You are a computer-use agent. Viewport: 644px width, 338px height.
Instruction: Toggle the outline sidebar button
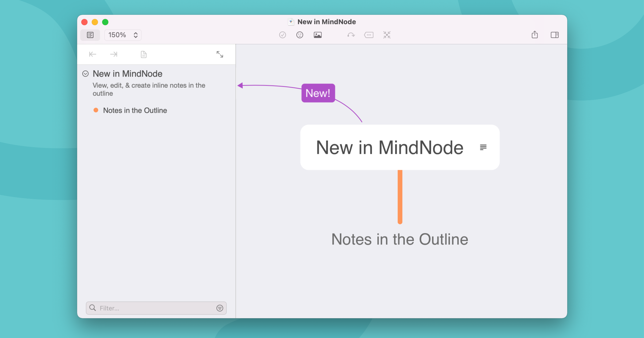point(90,35)
